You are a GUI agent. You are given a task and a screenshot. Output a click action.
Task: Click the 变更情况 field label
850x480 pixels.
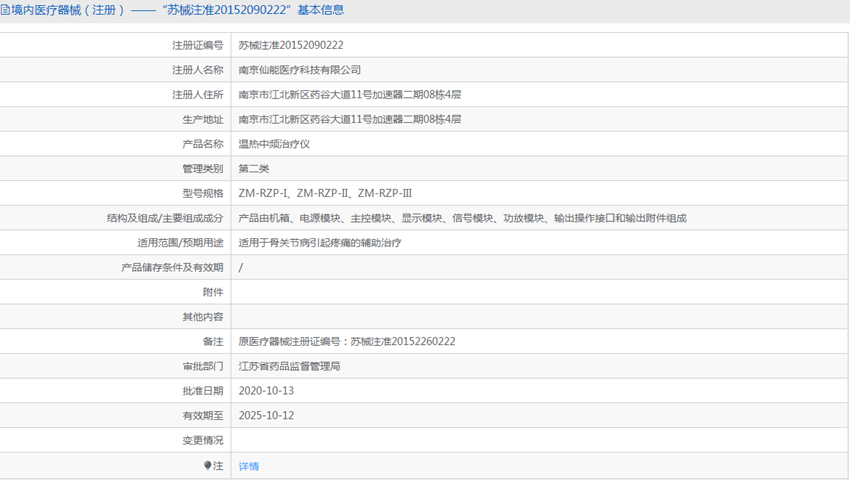point(203,440)
